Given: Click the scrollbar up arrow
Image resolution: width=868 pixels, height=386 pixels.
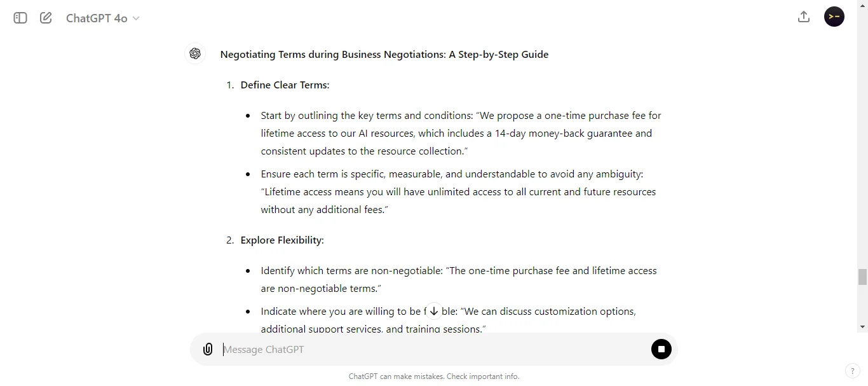Looking at the screenshot, I should pyautogui.click(x=862, y=5).
